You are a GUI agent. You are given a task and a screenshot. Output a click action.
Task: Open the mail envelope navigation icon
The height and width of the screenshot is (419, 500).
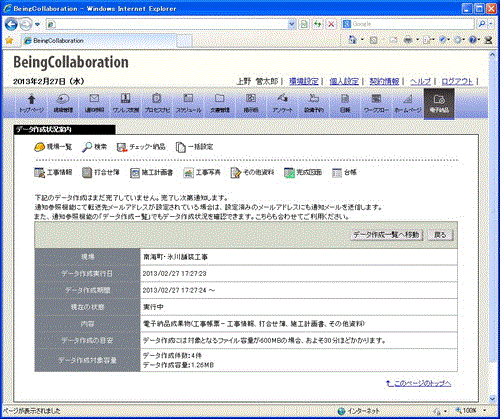pyautogui.click(x=94, y=103)
